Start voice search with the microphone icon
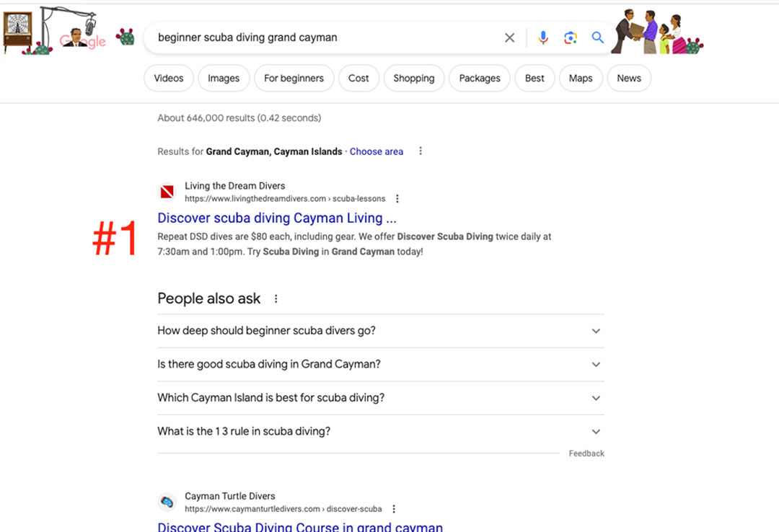The width and height of the screenshot is (779, 532). pyautogui.click(x=543, y=37)
